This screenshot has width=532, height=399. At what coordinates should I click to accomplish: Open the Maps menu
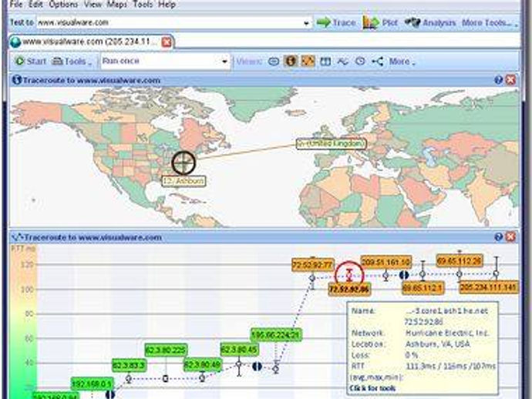[x=117, y=5]
